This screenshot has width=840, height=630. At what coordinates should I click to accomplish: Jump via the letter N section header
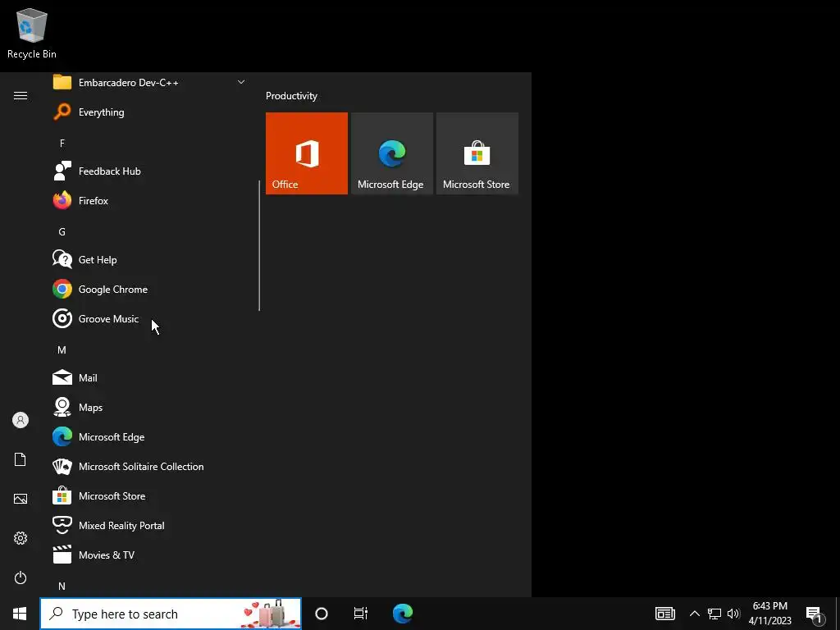[62, 586]
